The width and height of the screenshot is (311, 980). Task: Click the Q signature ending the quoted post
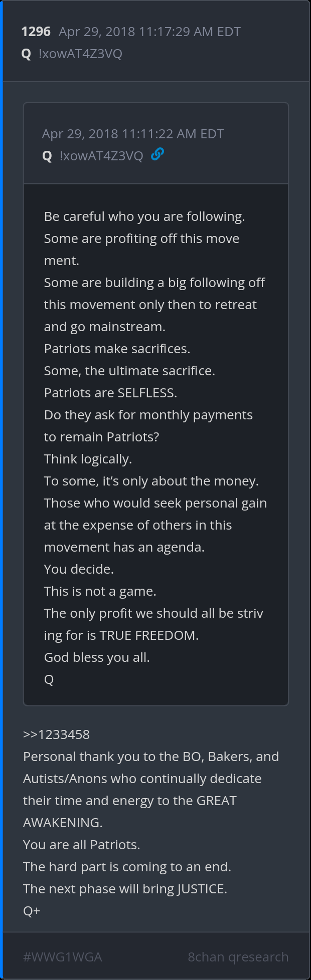49,679
